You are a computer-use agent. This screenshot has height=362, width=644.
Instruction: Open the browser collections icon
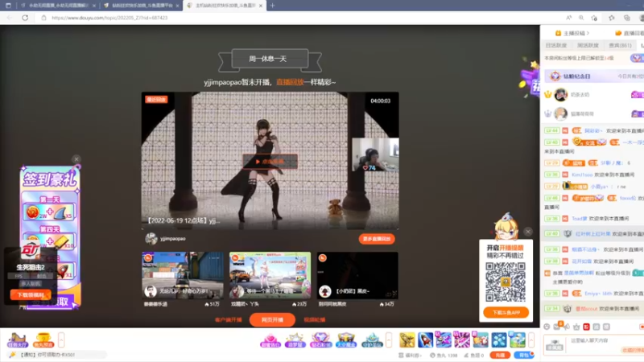point(627,18)
